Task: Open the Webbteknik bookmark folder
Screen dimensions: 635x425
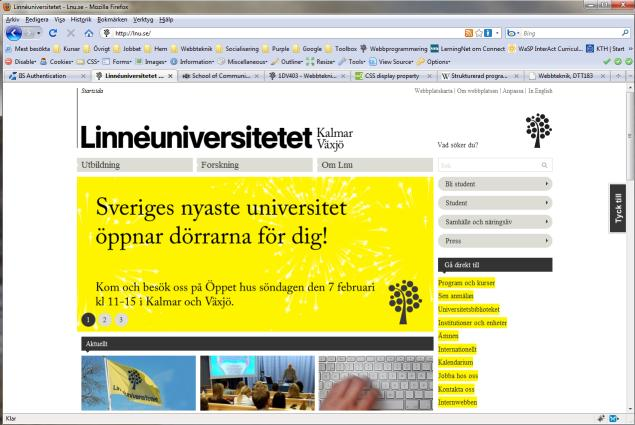Action: (192, 49)
